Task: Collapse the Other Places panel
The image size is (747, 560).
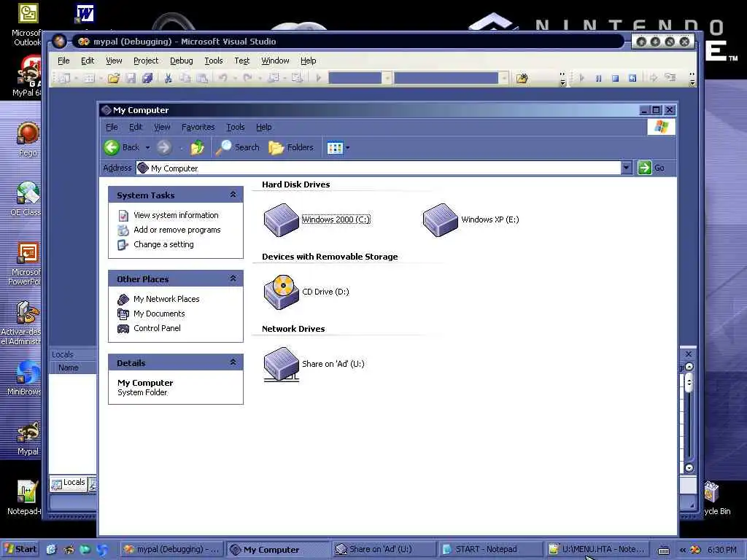Action: (233, 278)
